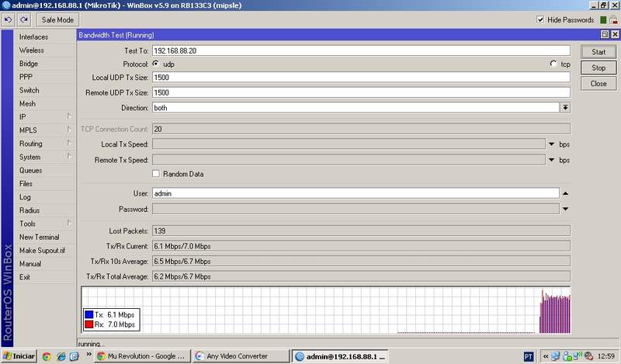621x364 pixels.
Task: Click Tx/Rx Current value field
Action: [x=361, y=246]
